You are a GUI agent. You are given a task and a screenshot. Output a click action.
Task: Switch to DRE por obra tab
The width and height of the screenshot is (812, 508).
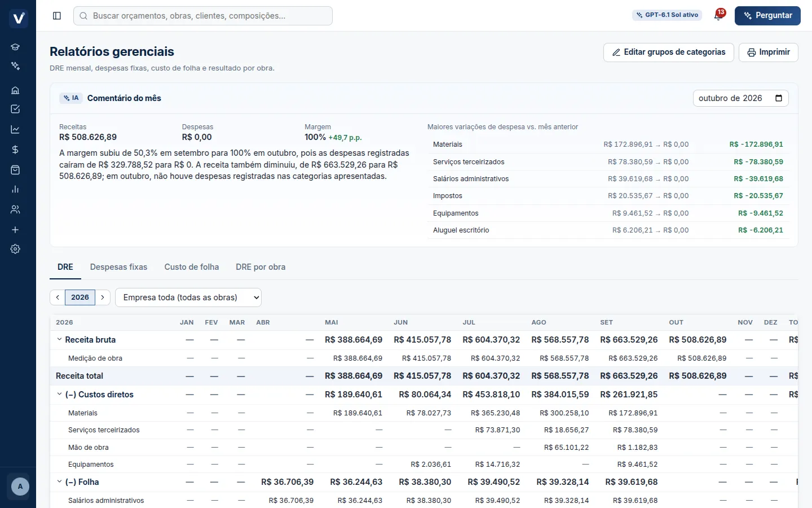(x=261, y=267)
